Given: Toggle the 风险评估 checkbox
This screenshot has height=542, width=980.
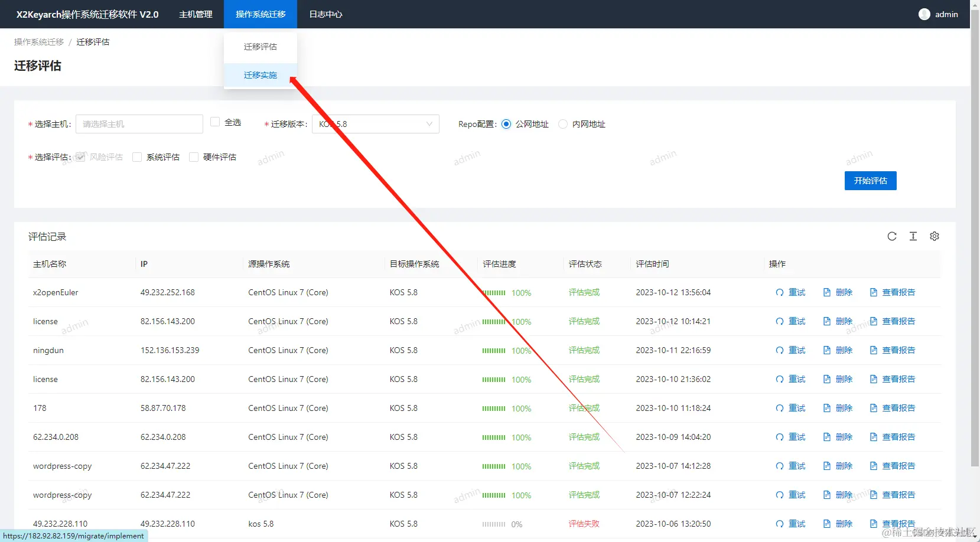Looking at the screenshot, I should [80, 156].
